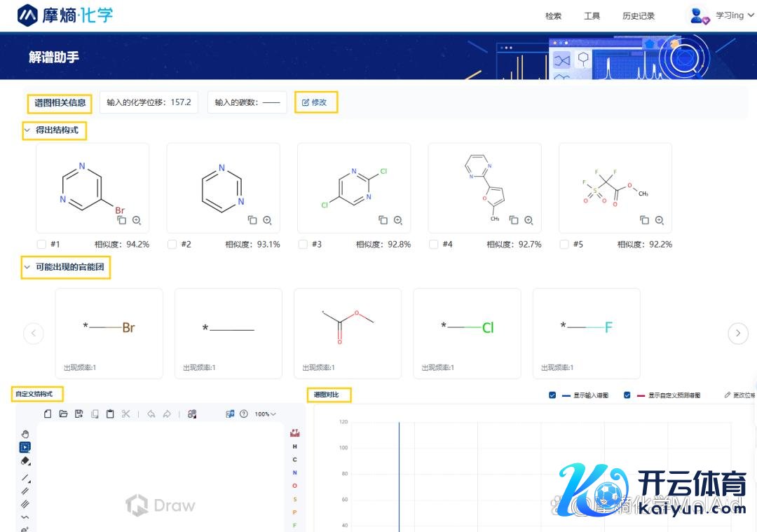Zoom in on structure #1 magnifier icon
Screen dimensions: 757x532
click(137, 220)
